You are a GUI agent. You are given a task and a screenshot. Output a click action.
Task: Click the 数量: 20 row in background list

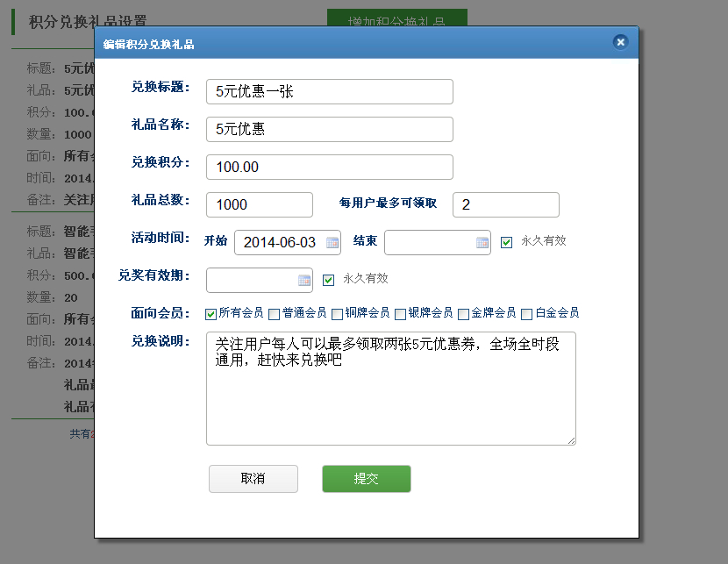pos(52,297)
